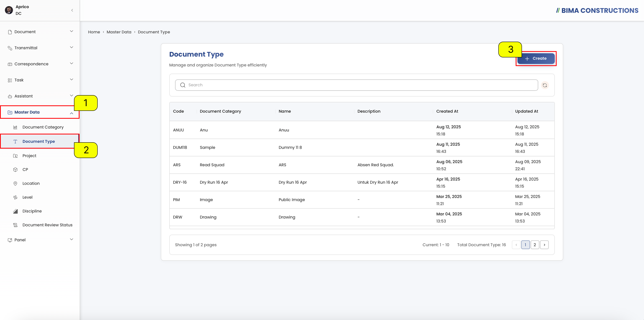This screenshot has height=320, width=644.
Task: Go to page 2 of results
Action: point(535,245)
